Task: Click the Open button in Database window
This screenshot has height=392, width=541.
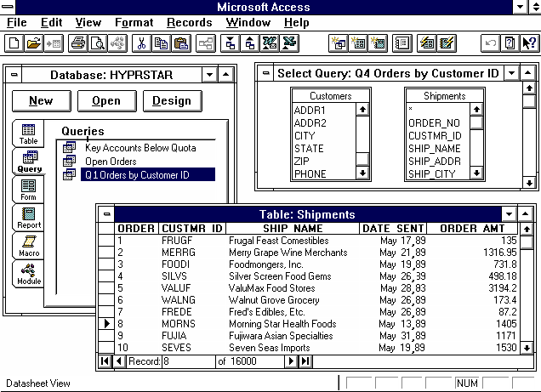Action: (x=106, y=101)
